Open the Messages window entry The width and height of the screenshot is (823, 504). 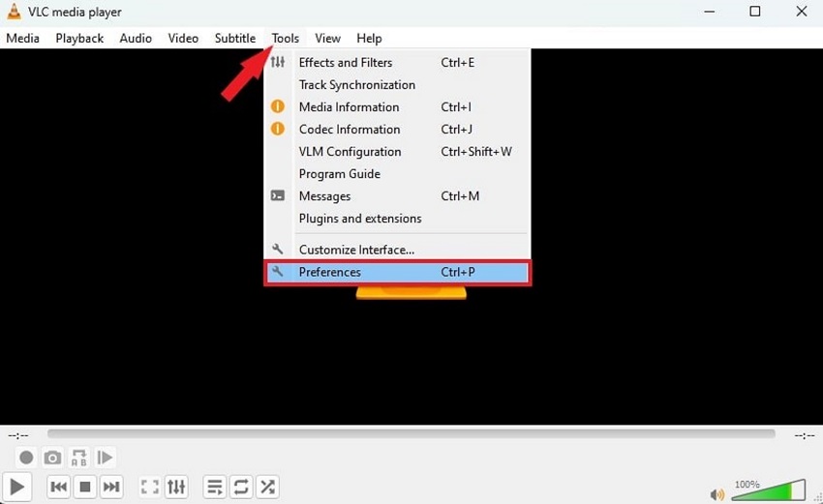click(x=397, y=196)
